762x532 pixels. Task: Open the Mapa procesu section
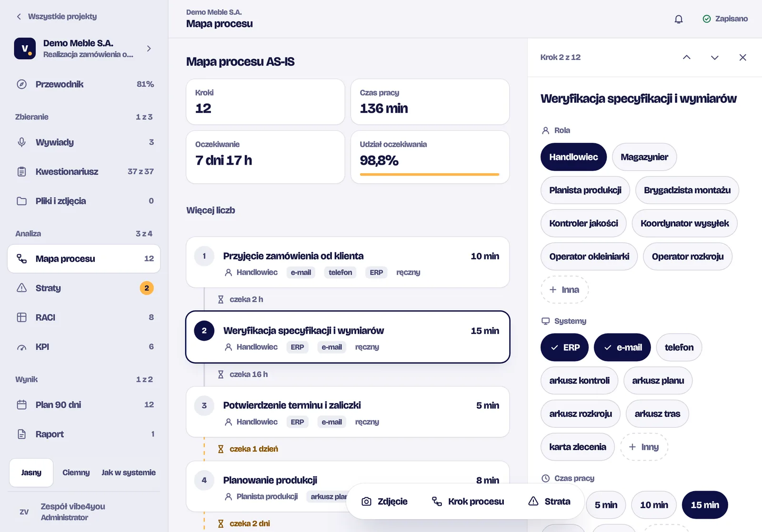(x=84, y=259)
